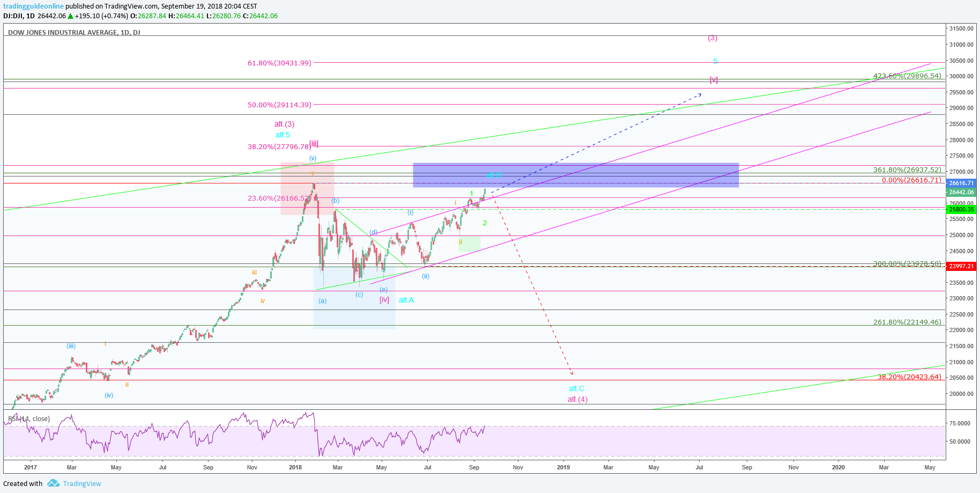This screenshot has height=493, width=980.
Task: Click the TradingView cloud logo icon
Action: (53, 483)
